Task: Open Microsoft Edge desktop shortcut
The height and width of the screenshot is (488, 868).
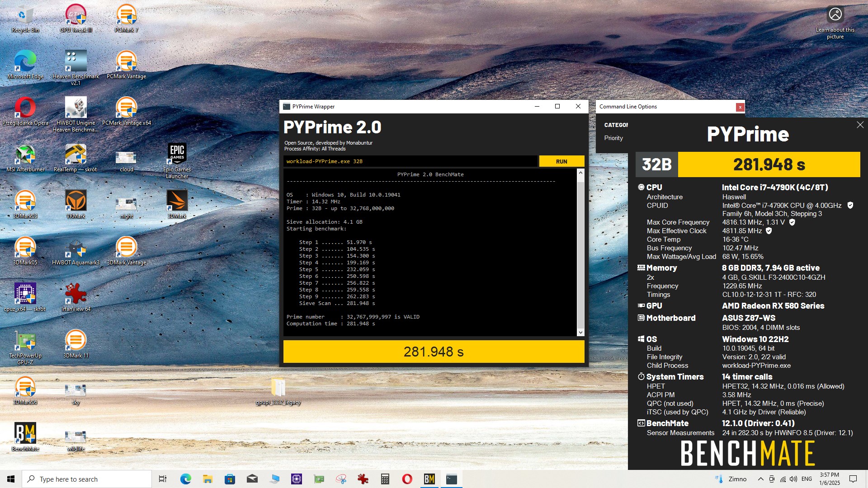Action: (25, 65)
